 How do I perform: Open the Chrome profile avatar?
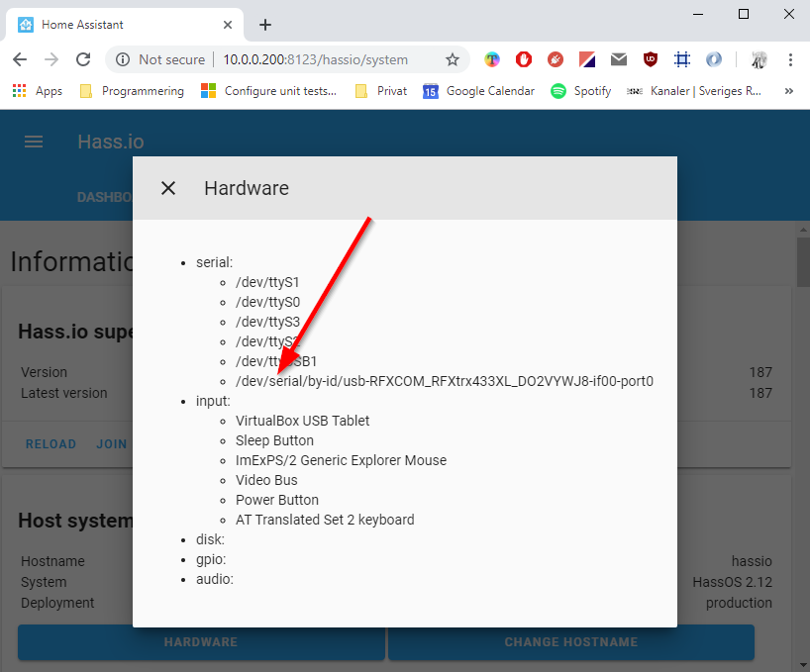759,59
